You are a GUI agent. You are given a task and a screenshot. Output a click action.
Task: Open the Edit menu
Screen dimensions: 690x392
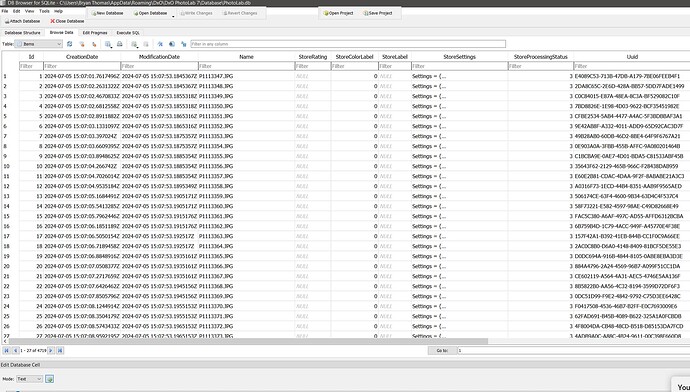click(17, 11)
